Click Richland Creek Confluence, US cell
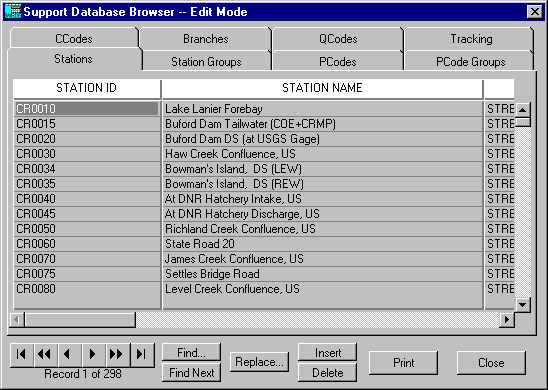 tap(323, 229)
